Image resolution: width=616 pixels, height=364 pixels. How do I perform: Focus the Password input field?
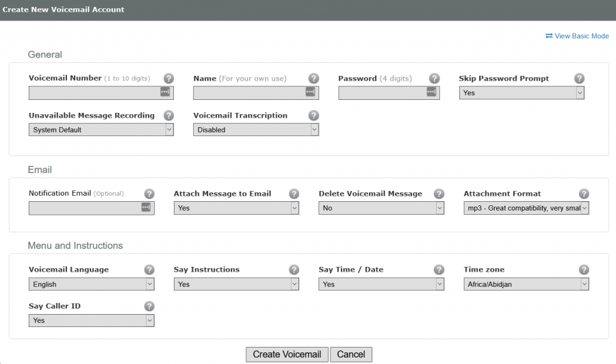pyautogui.click(x=389, y=93)
